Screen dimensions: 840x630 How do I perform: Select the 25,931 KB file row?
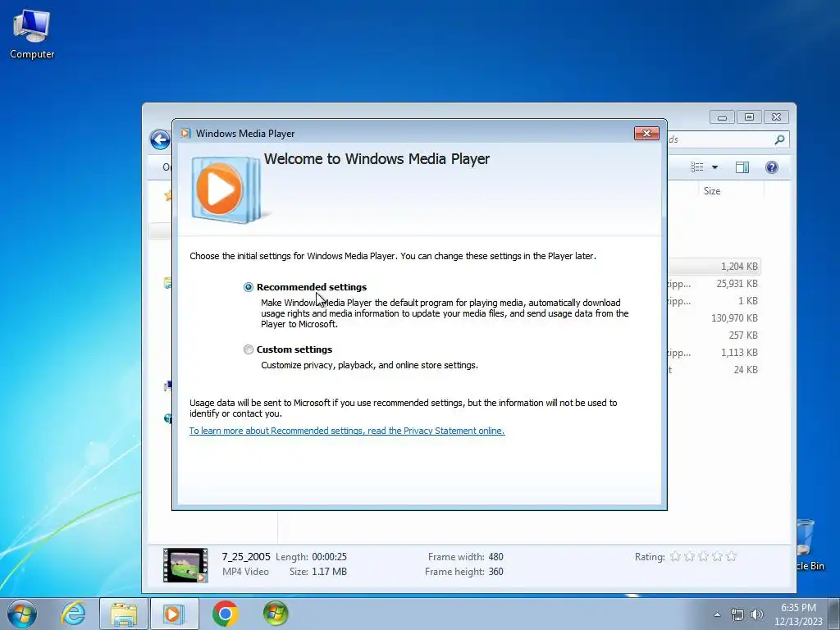pyautogui.click(x=714, y=283)
